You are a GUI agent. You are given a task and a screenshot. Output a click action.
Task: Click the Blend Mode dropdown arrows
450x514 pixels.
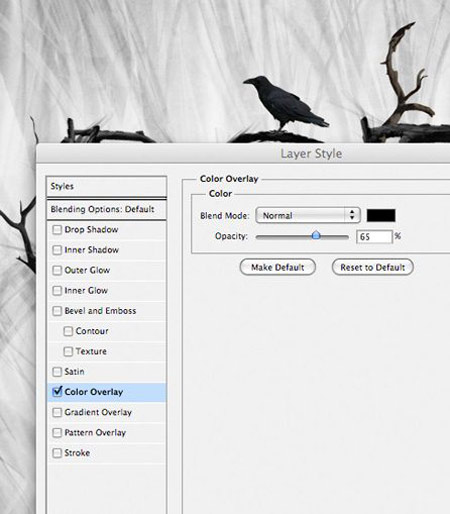(352, 215)
